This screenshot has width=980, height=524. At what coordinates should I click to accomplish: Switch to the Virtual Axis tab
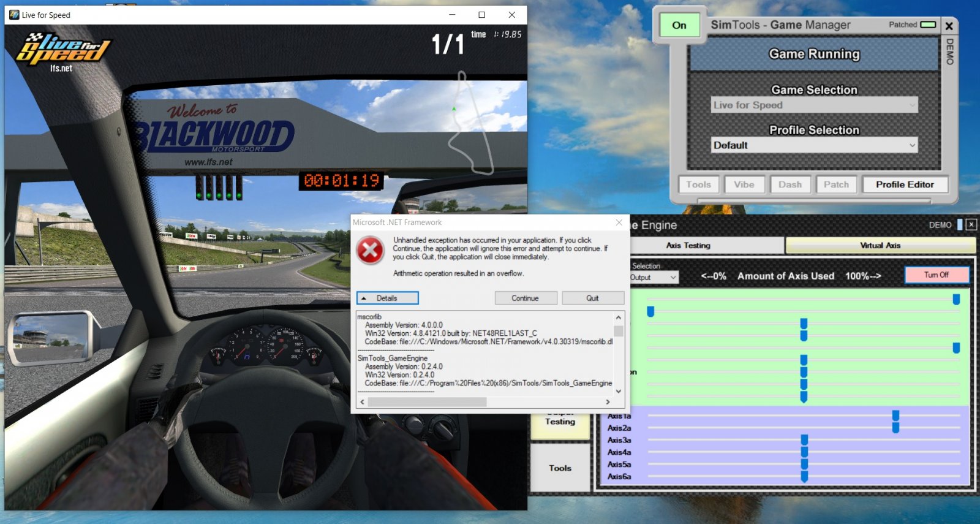(x=880, y=245)
